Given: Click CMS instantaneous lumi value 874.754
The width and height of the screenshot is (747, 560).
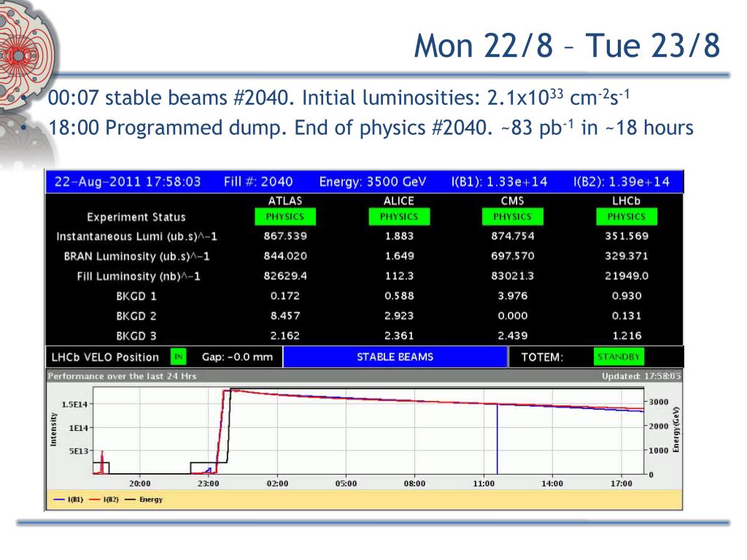Looking at the screenshot, I should (x=513, y=236).
